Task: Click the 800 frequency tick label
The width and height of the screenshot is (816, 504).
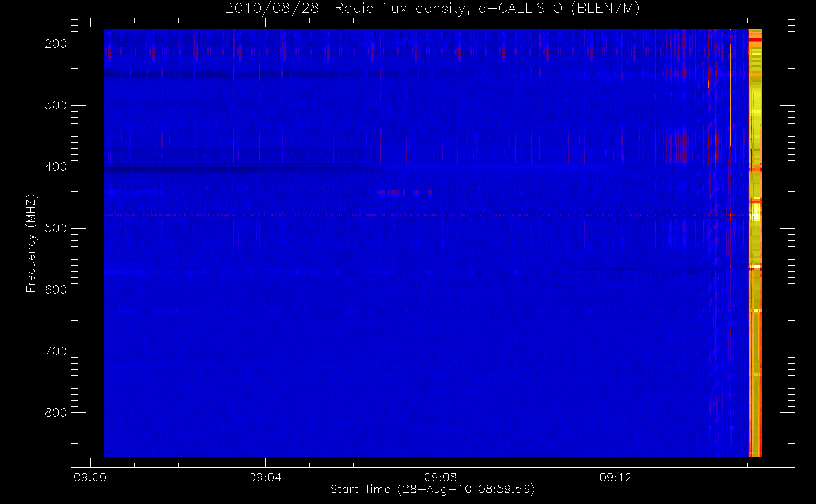Action: point(56,413)
